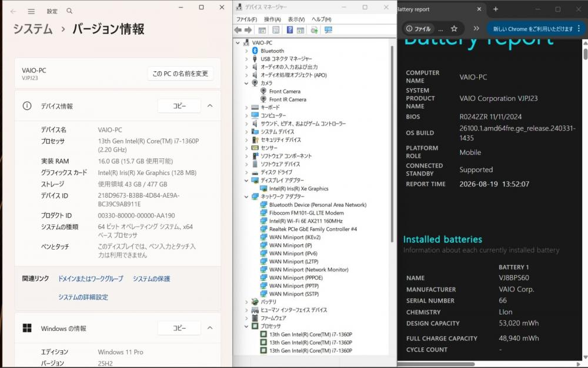Click scan for hardware changes toolbar icon
The image size is (588, 368).
(x=328, y=29)
